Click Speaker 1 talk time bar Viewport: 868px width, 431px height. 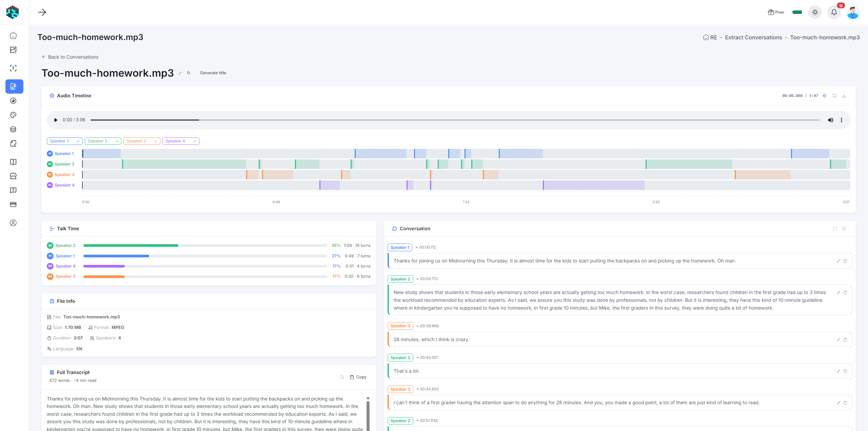(205, 256)
